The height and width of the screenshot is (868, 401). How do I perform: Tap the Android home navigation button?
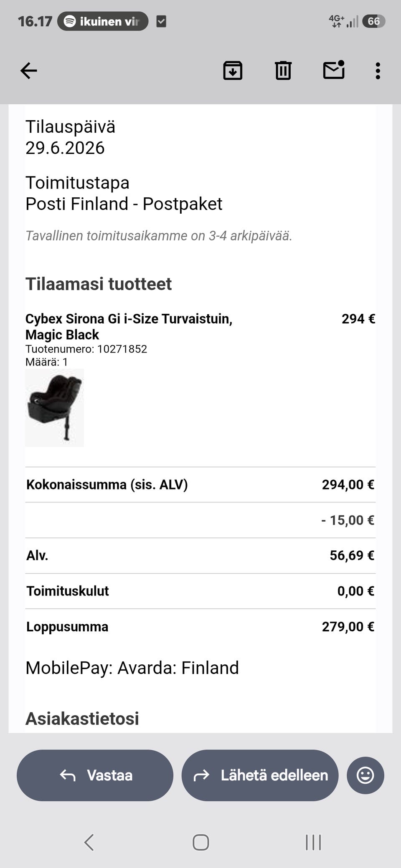click(200, 842)
